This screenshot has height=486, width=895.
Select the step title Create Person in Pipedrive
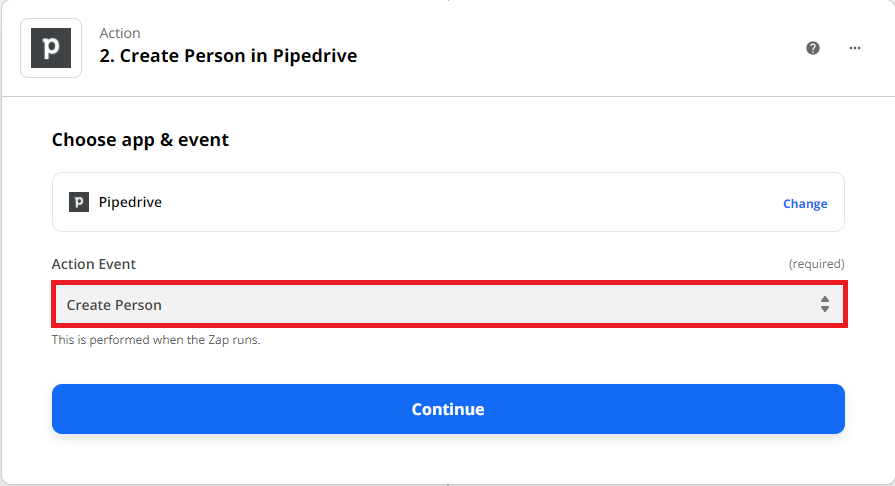click(228, 56)
